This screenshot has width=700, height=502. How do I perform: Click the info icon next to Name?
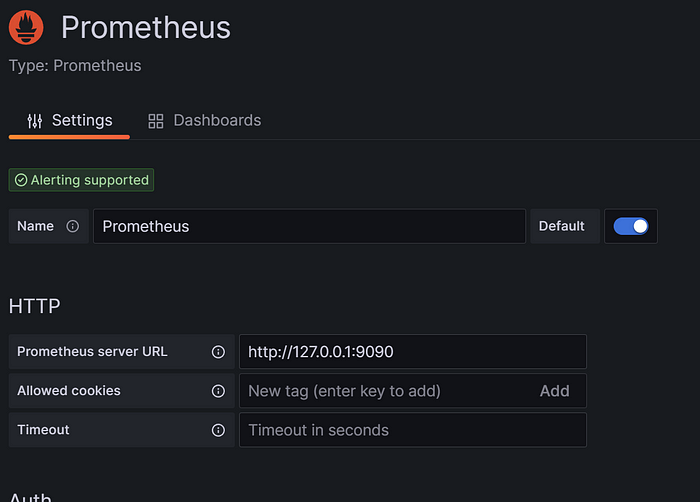coord(72,226)
